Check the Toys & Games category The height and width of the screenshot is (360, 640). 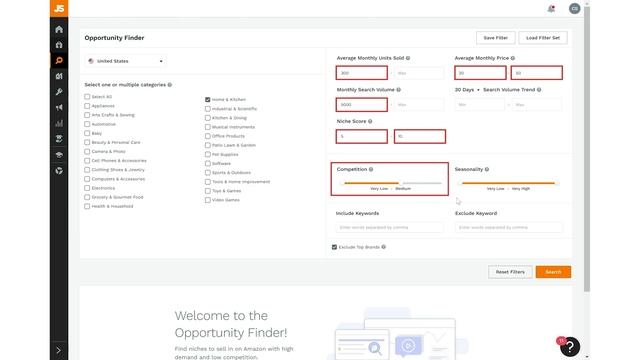tap(208, 191)
